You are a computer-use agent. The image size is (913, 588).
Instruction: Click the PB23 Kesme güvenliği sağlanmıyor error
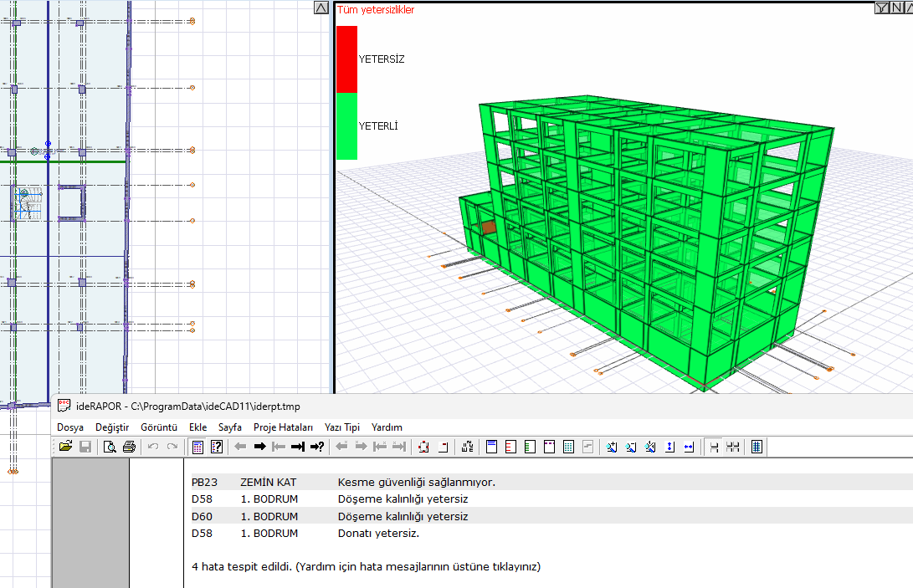point(416,483)
